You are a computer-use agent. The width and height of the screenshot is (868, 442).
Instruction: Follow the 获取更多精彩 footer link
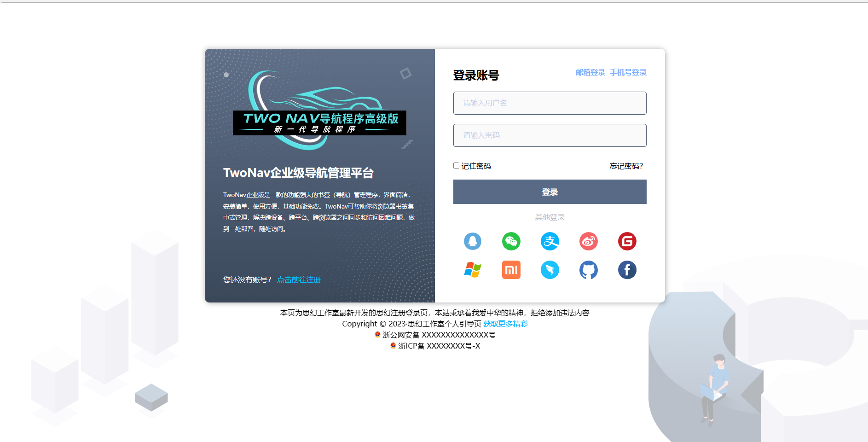[x=505, y=324]
